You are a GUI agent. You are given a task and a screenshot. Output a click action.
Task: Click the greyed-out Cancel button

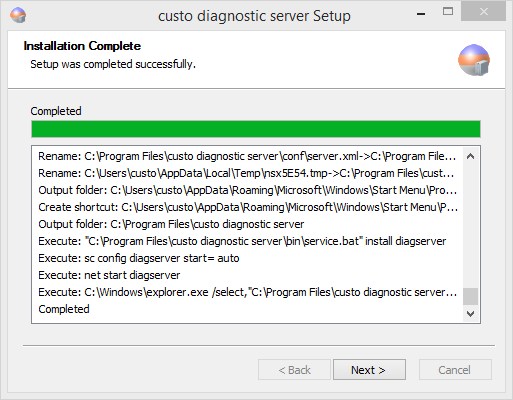[455, 369]
